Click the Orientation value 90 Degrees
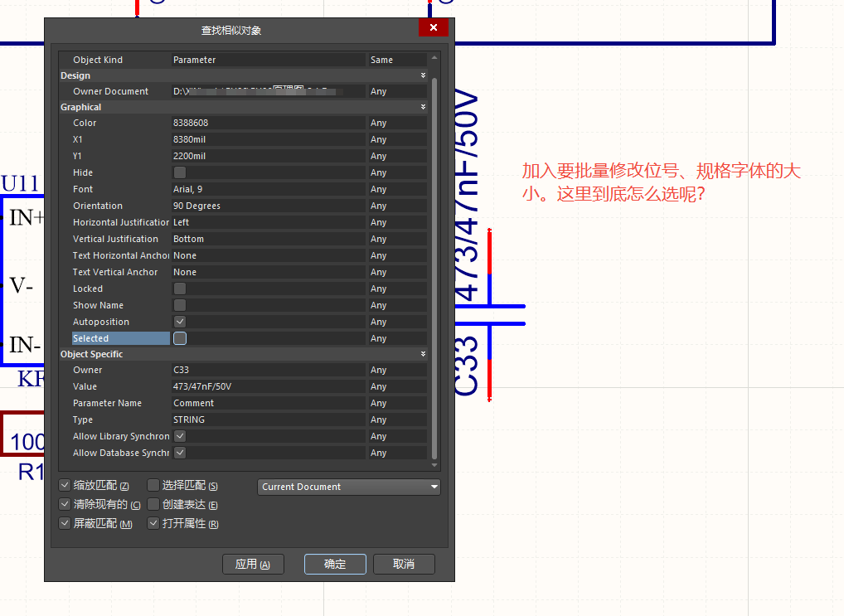844x616 pixels. 268,206
